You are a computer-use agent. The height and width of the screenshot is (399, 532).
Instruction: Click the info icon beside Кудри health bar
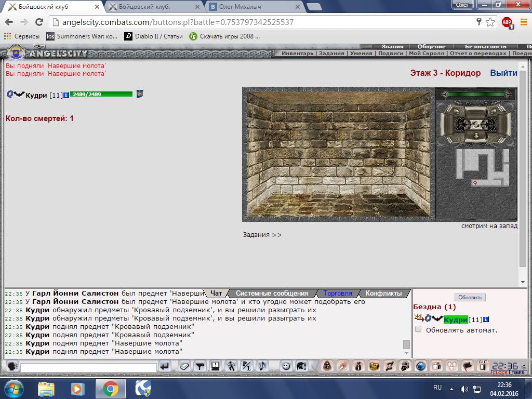tap(66, 95)
